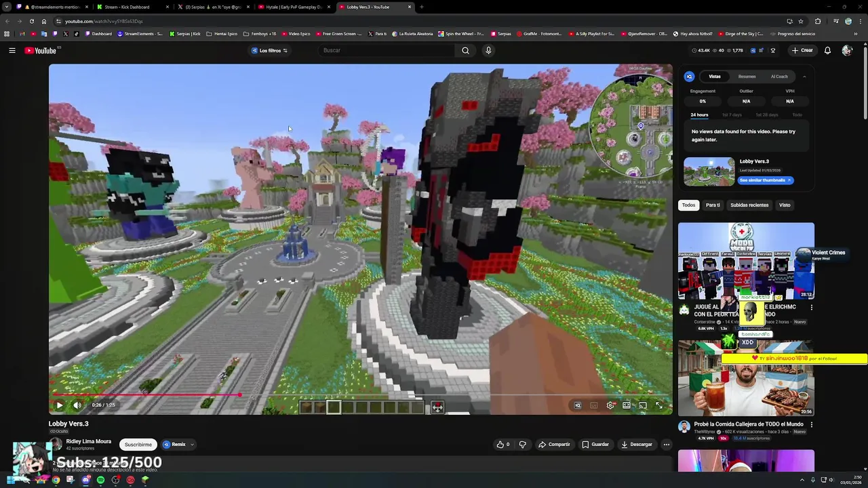Switch the player to theater mode
Viewport: 868px width, 488px height.
point(627,405)
